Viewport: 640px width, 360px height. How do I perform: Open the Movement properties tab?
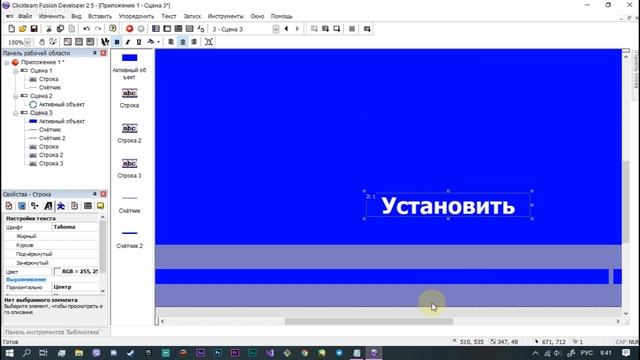point(61,206)
